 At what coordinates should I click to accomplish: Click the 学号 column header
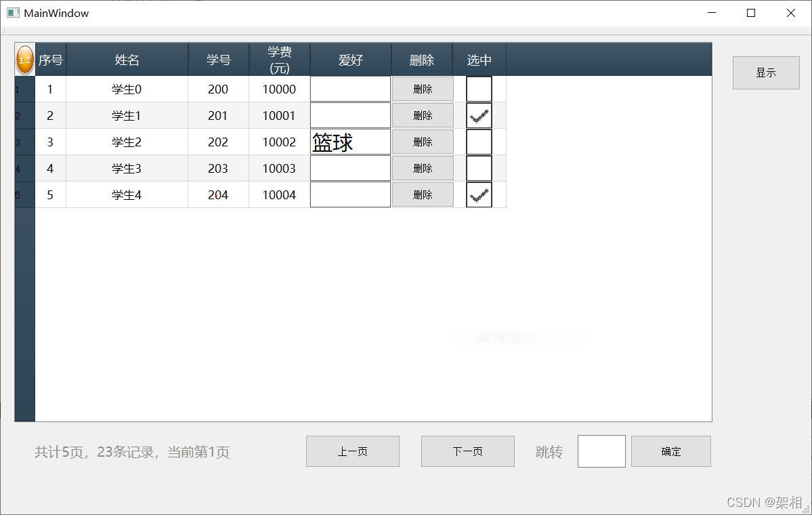click(x=219, y=60)
